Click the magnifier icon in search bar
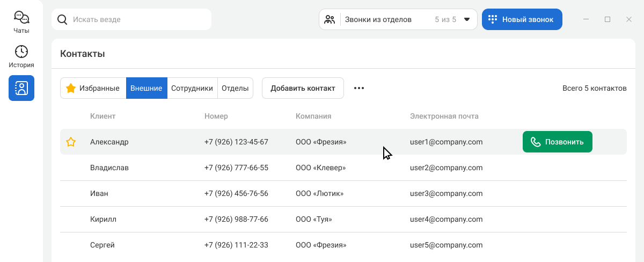The width and height of the screenshot is (644, 262). pyautogui.click(x=62, y=20)
